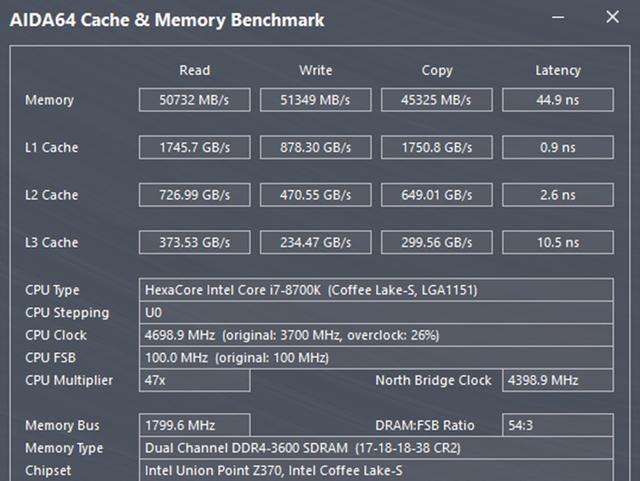
Task: Click the L1 Cache Read value
Action: (x=195, y=147)
